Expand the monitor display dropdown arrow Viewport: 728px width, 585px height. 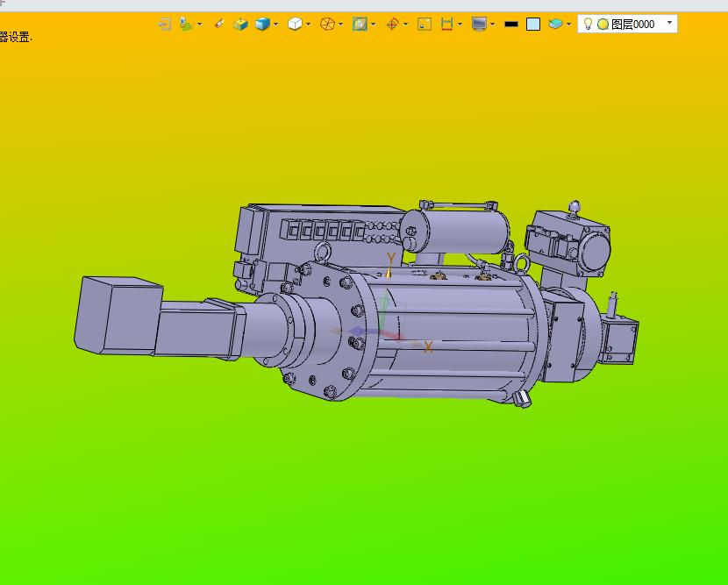(x=492, y=25)
